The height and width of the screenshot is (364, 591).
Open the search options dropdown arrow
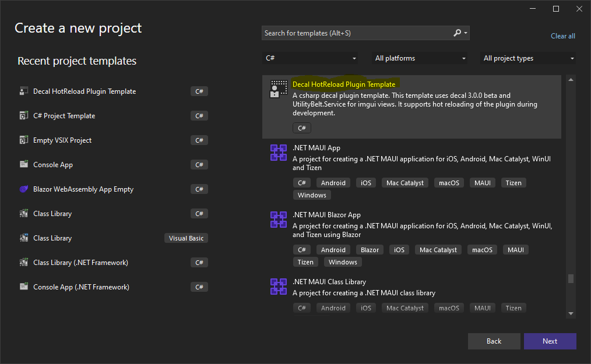click(x=466, y=33)
